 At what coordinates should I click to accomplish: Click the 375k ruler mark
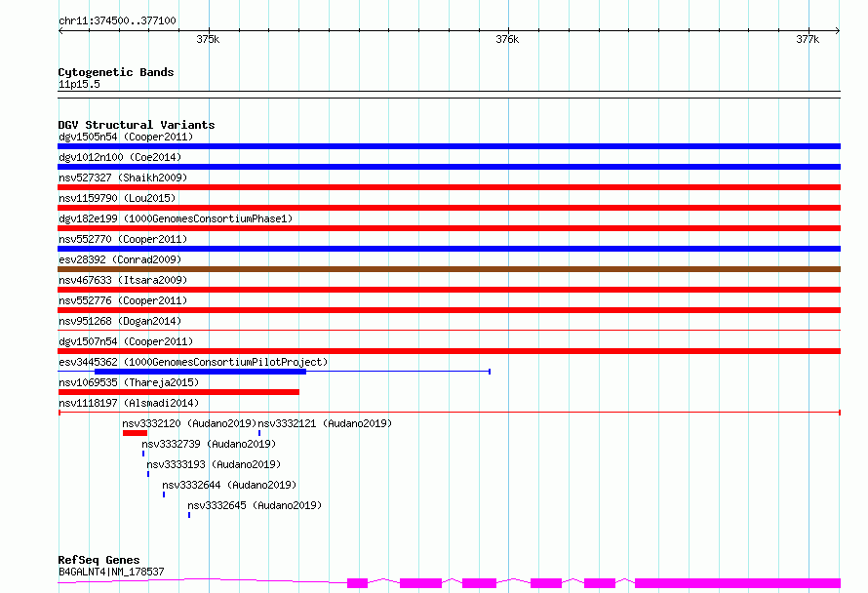click(208, 39)
